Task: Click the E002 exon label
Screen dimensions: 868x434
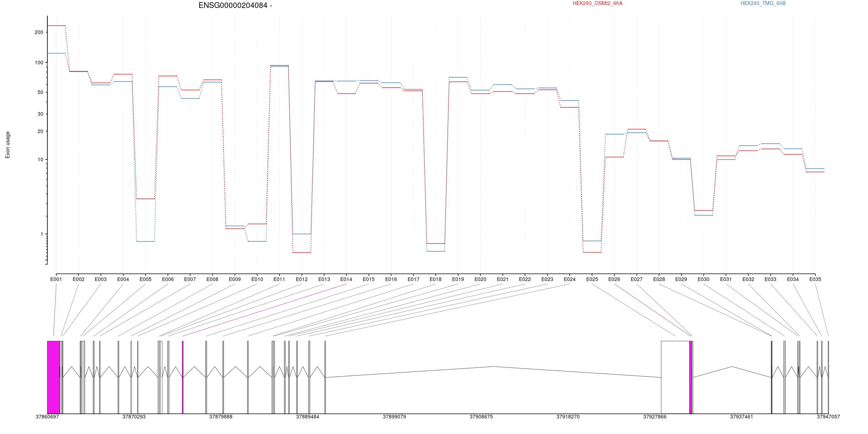Action: pos(78,279)
